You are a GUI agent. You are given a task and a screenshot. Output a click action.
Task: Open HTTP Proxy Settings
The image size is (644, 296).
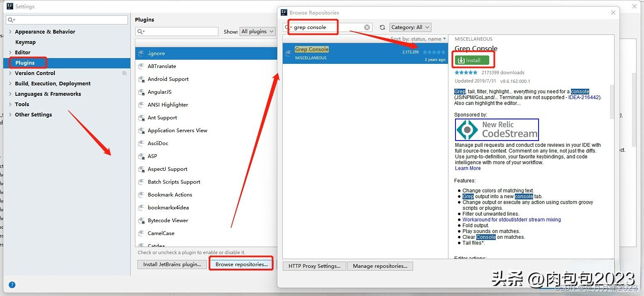pyautogui.click(x=314, y=266)
